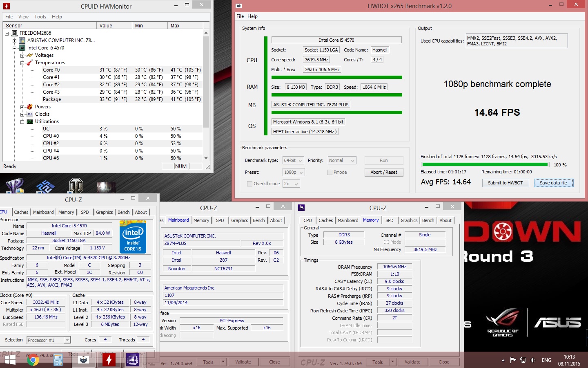Open the volume speaker tray icon

(533, 360)
